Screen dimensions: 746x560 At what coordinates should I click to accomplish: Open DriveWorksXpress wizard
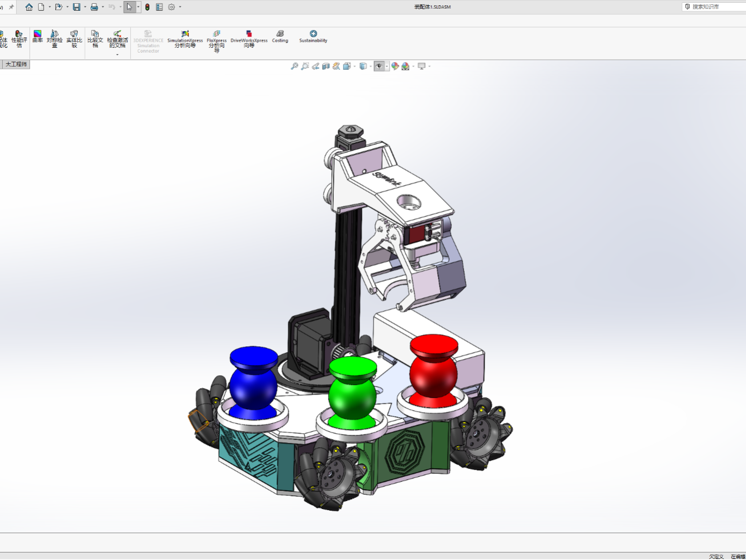tap(249, 39)
